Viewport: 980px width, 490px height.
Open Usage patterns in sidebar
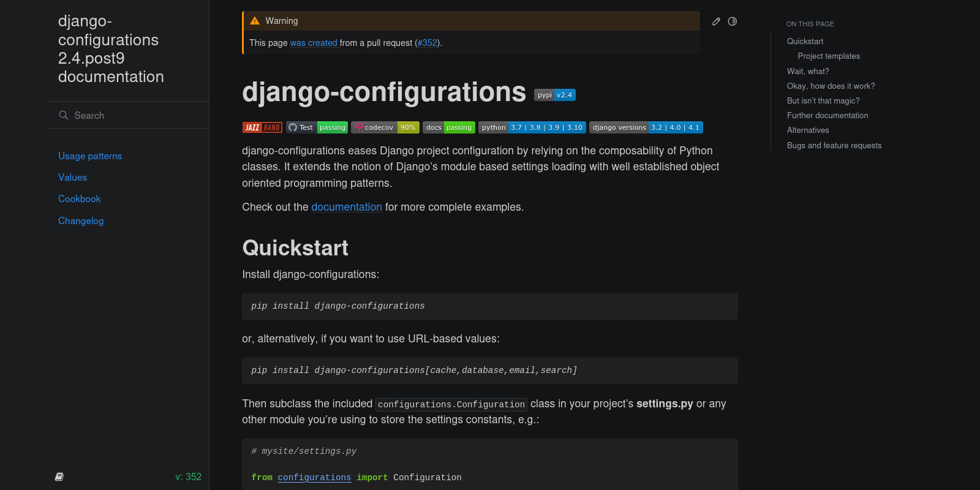tap(90, 156)
